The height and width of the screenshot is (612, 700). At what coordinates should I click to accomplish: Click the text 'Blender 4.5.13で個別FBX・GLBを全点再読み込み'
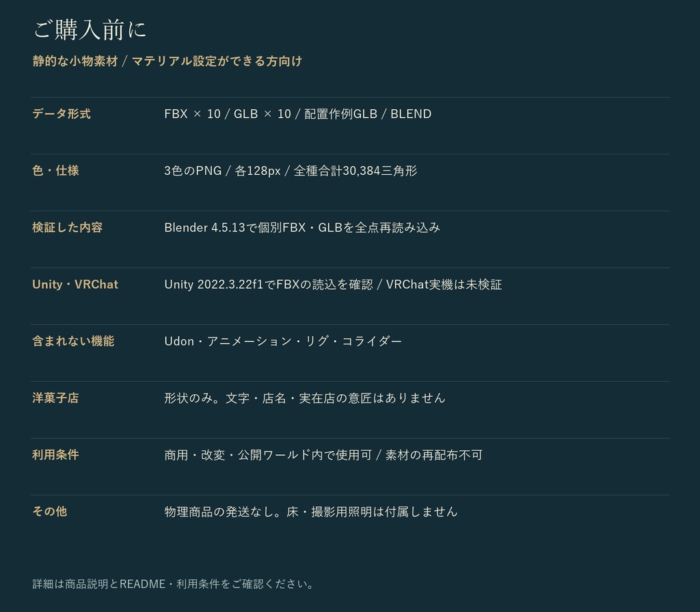302,227
